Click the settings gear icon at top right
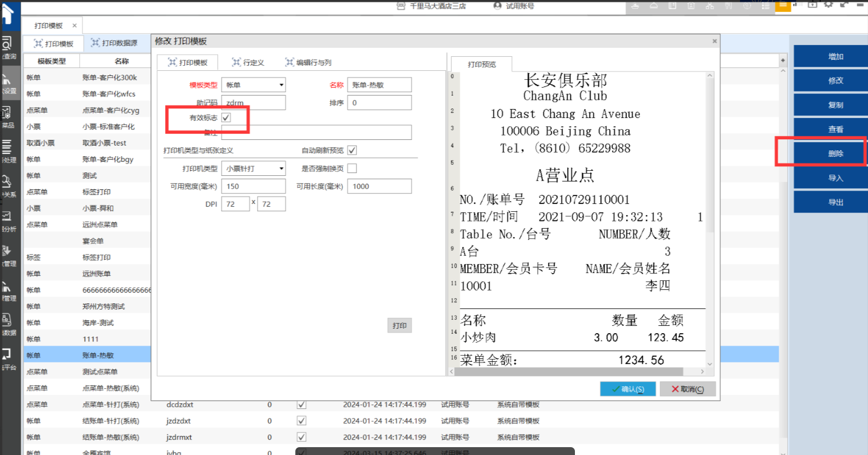The width and height of the screenshot is (868, 455). pos(829,4)
